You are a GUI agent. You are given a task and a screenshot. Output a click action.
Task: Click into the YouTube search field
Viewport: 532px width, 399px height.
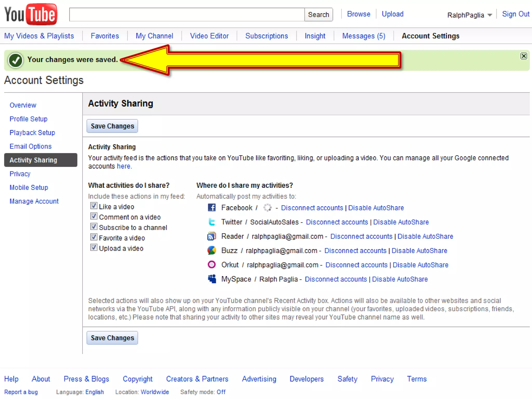(x=187, y=15)
